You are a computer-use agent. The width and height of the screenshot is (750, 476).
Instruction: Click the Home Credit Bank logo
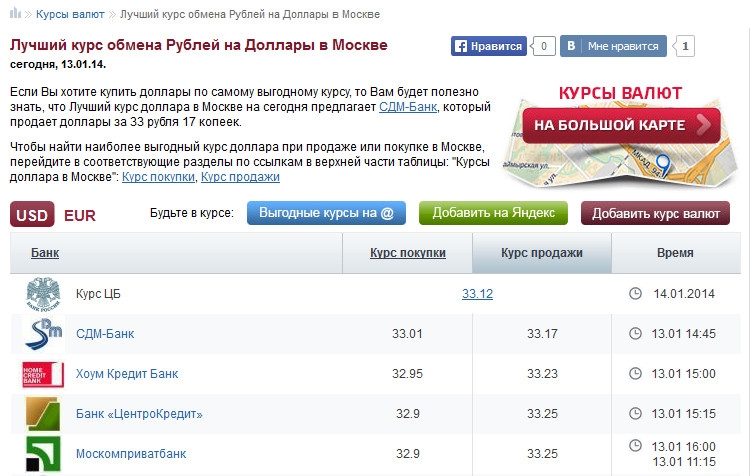pyautogui.click(x=43, y=374)
